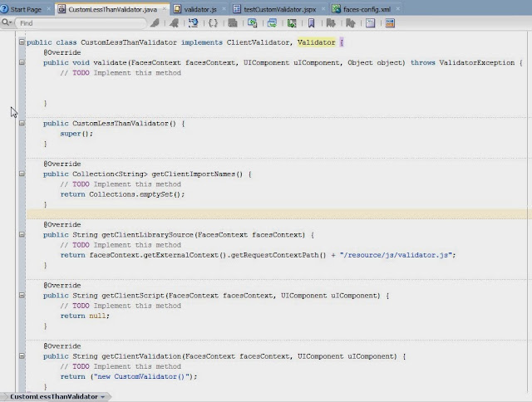The image size is (532, 402).
Task: Click the rightmost orange toolbar icon
Action: point(390,23)
